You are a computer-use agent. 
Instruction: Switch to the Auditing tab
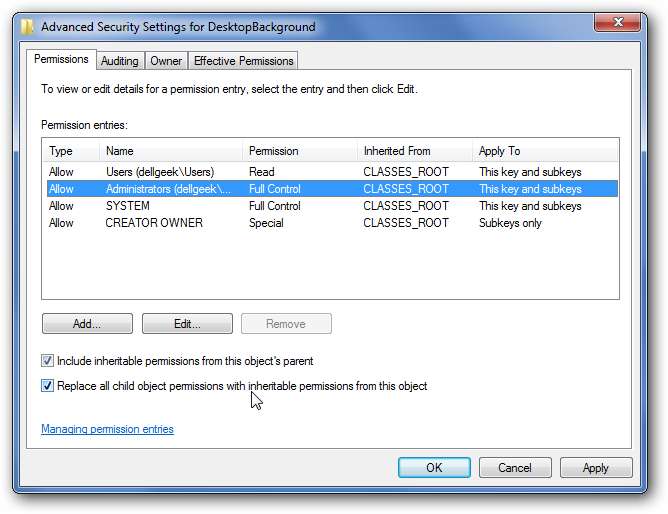(x=120, y=61)
